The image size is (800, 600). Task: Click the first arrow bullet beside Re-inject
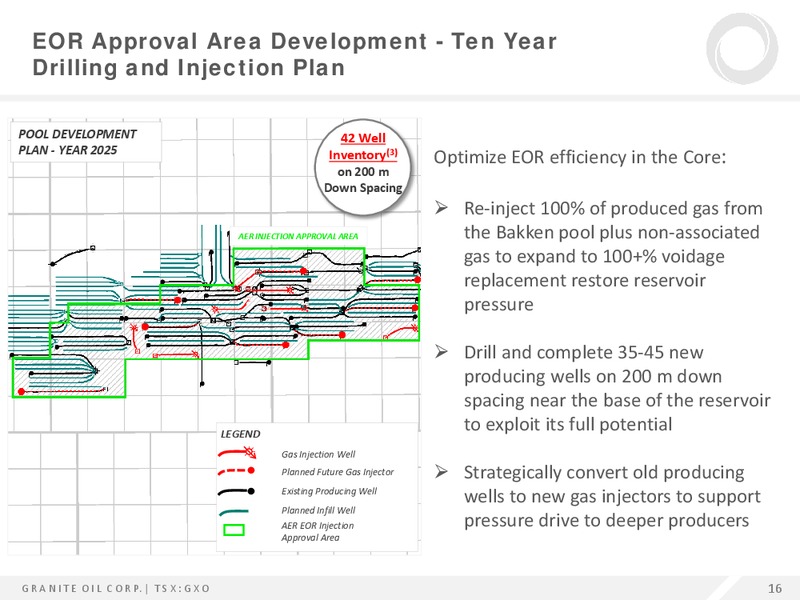pos(441,208)
